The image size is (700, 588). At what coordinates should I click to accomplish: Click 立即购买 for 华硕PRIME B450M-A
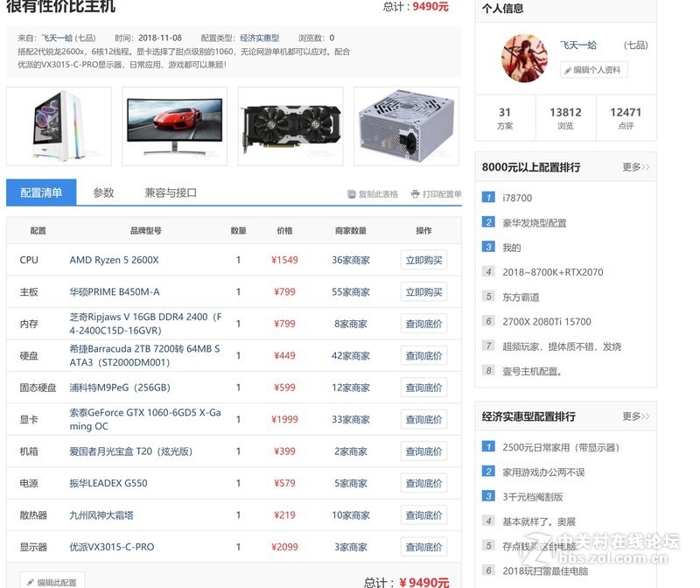point(423,292)
